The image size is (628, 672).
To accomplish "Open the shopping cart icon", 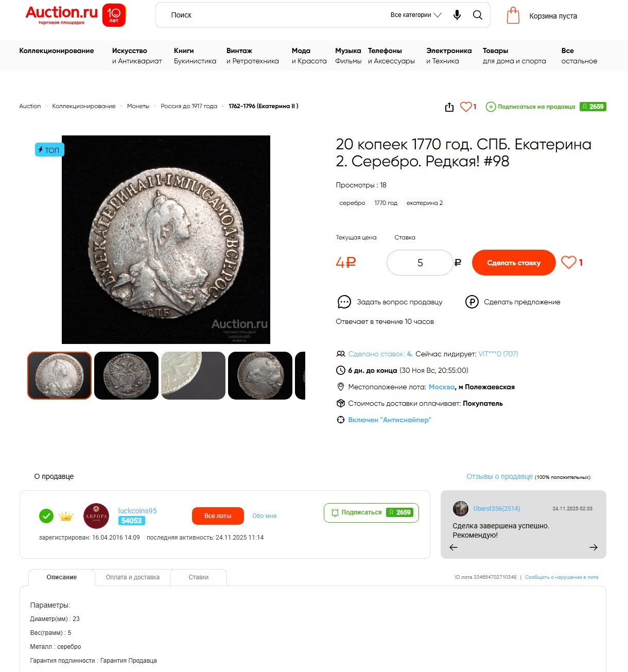I will click(x=513, y=15).
